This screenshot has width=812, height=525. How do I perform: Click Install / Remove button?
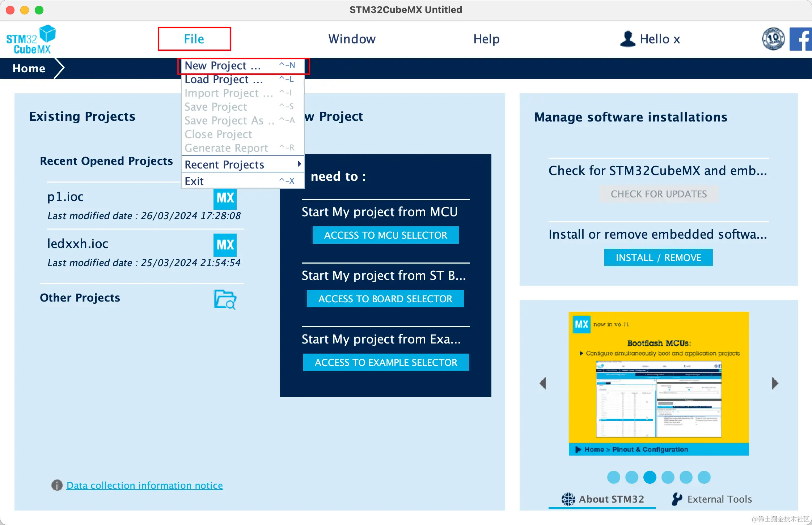pyautogui.click(x=659, y=257)
